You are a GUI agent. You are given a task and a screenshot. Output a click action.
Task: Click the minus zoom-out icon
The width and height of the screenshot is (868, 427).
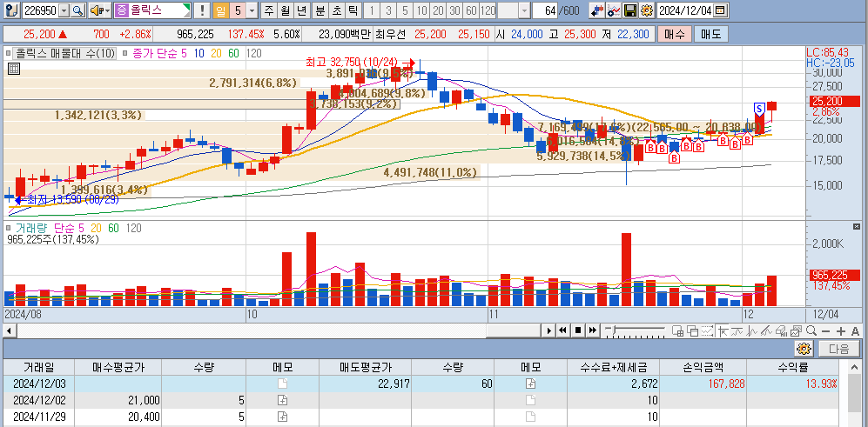click(826, 330)
